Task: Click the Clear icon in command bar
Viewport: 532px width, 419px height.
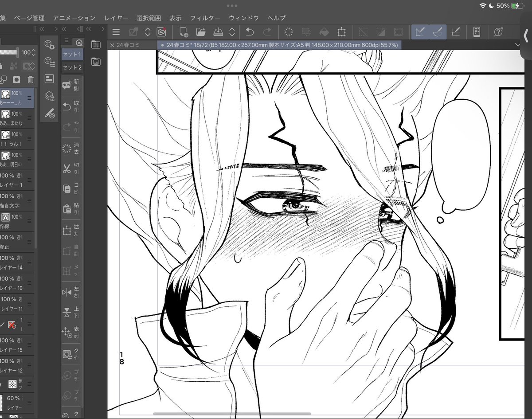Action: (x=289, y=32)
